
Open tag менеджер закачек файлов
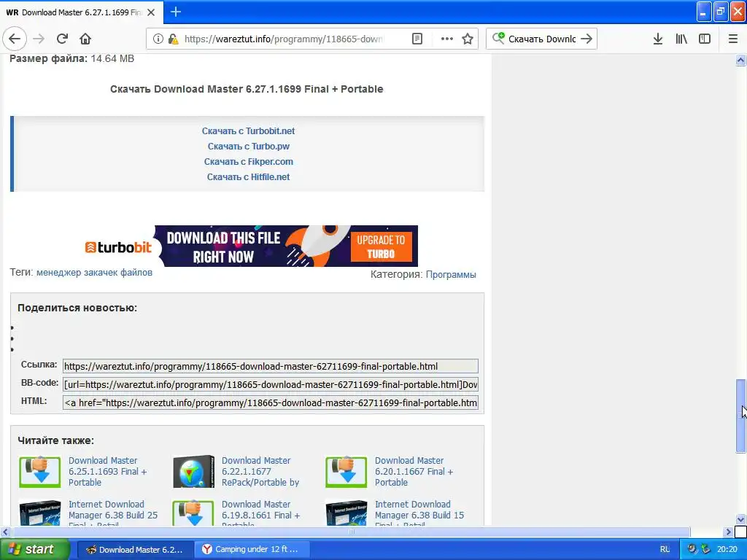pyautogui.click(x=94, y=273)
